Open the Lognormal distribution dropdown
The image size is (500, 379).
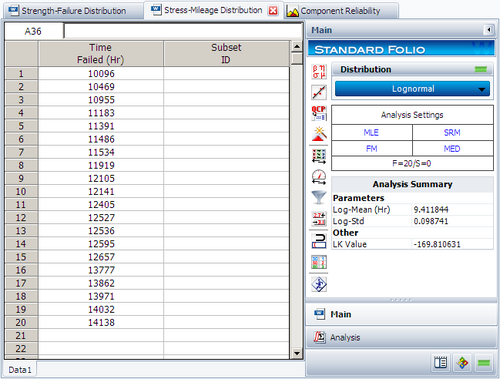[x=412, y=89]
